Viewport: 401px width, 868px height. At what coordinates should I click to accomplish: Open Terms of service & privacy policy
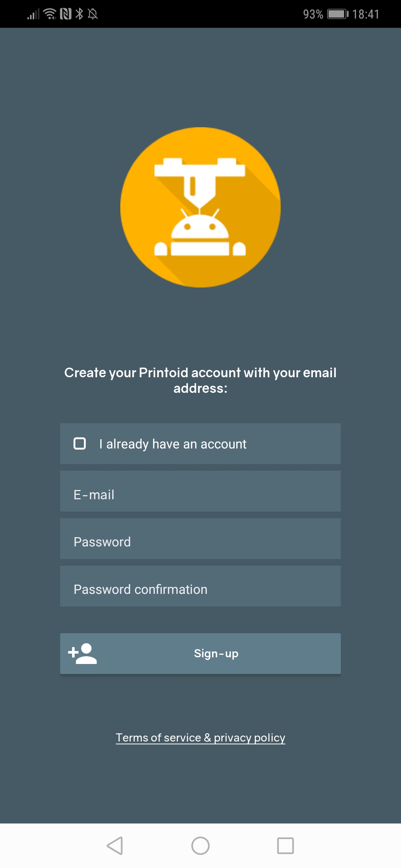pos(200,738)
